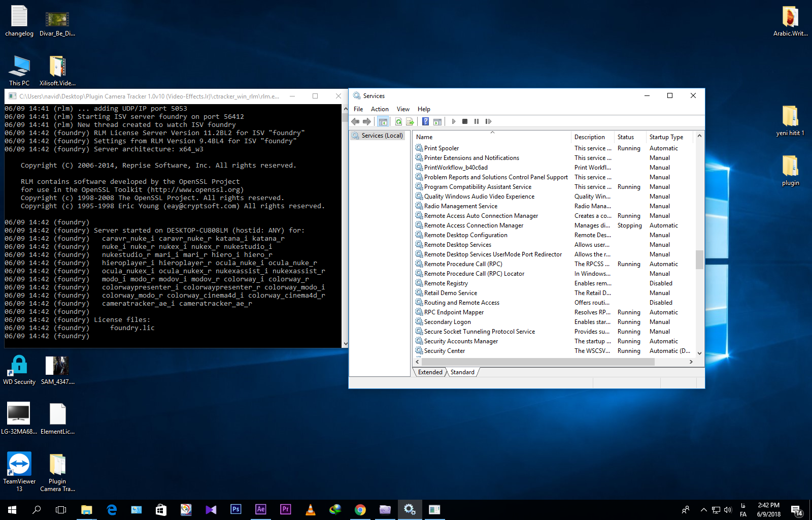Open the File menu in Services
Screen dimensions: 812x520
358,109
